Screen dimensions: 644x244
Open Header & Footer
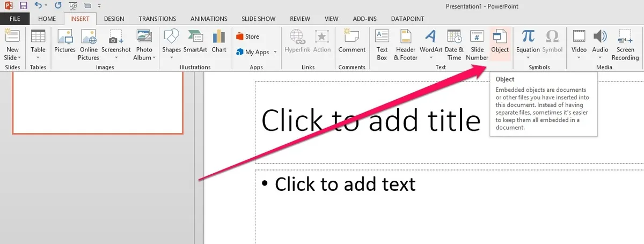tap(406, 45)
